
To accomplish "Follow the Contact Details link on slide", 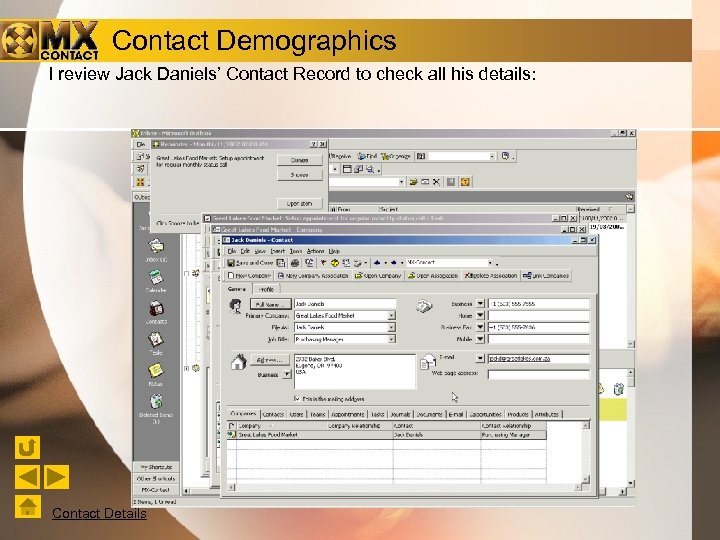I will click(x=99, y=513).
